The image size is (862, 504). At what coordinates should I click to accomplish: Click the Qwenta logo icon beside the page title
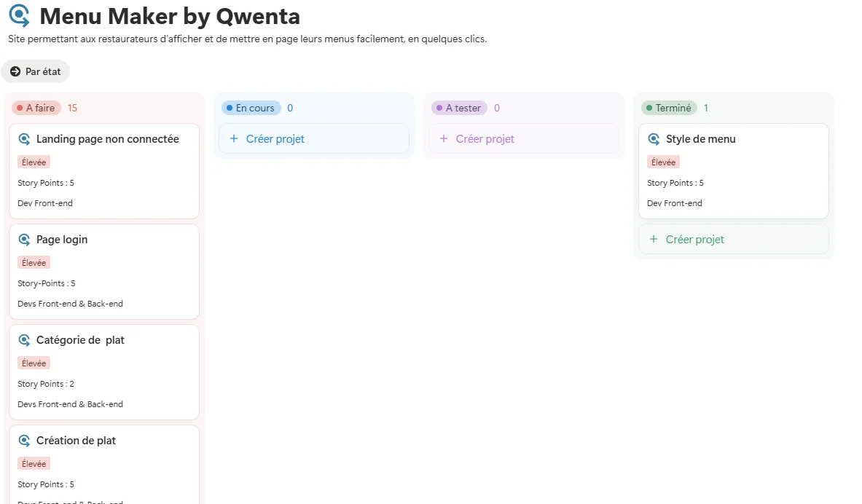click(18, 15)
